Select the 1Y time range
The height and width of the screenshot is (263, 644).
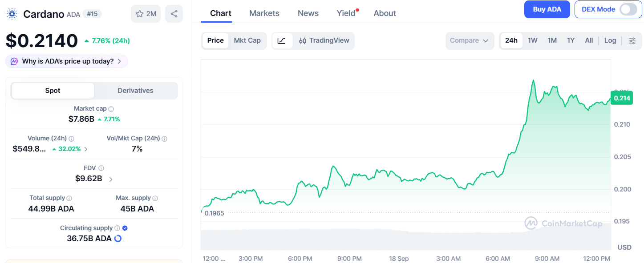coord(571,40)
